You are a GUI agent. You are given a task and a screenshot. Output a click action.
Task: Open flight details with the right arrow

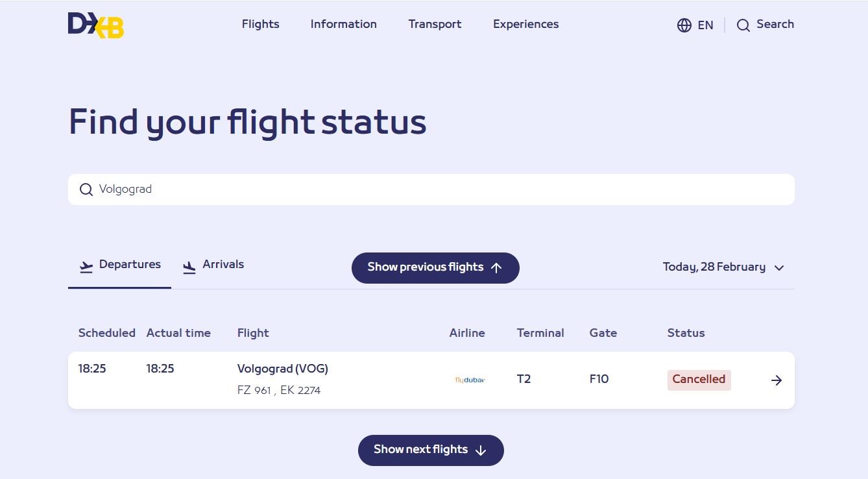[x=777, y=380]
